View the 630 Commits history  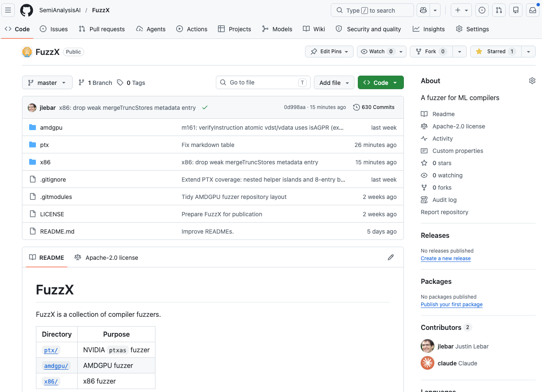[x=374, y=107]
